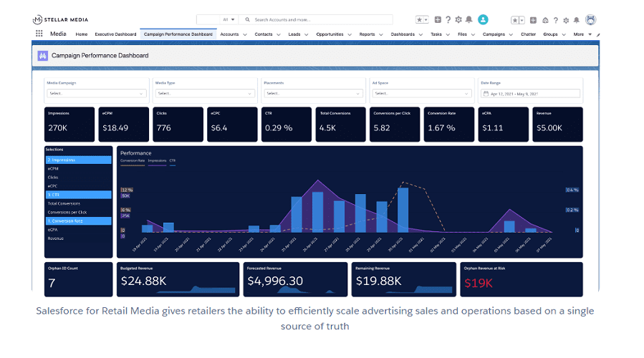Viewport: 644px width, 358px height.
Task: Expand the chevron next to Campaigns
Action: 511,34
